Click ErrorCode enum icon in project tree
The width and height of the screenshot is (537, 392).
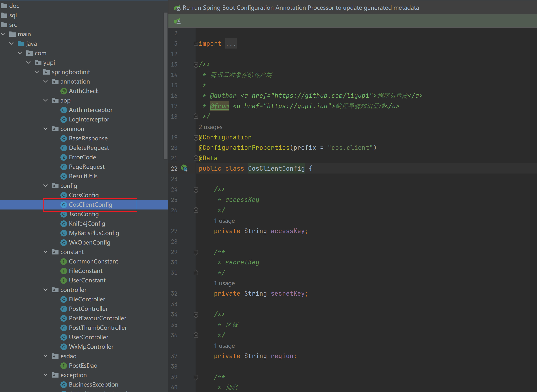63,157
